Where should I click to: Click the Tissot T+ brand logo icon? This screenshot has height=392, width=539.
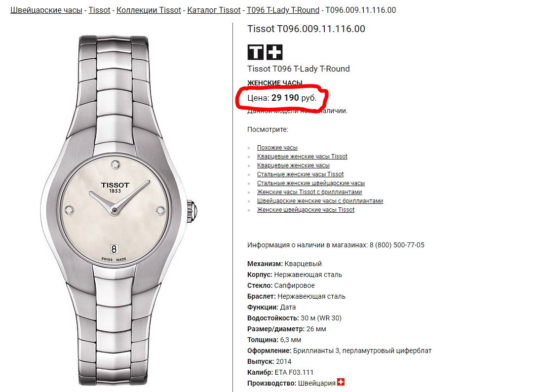[265, 52]
